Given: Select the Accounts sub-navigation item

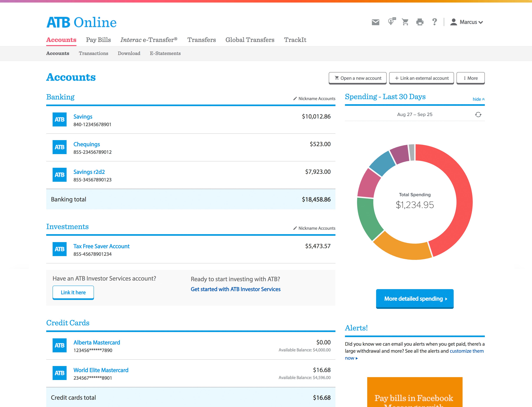Looking at the screenshot, I should tap(58, 53).
